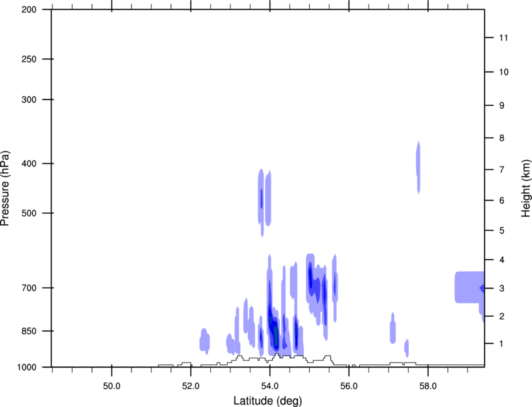Screen dimensions: 532x407
Task: Click the 58.0 latitude tick label
Action: [x=428, y=386]
